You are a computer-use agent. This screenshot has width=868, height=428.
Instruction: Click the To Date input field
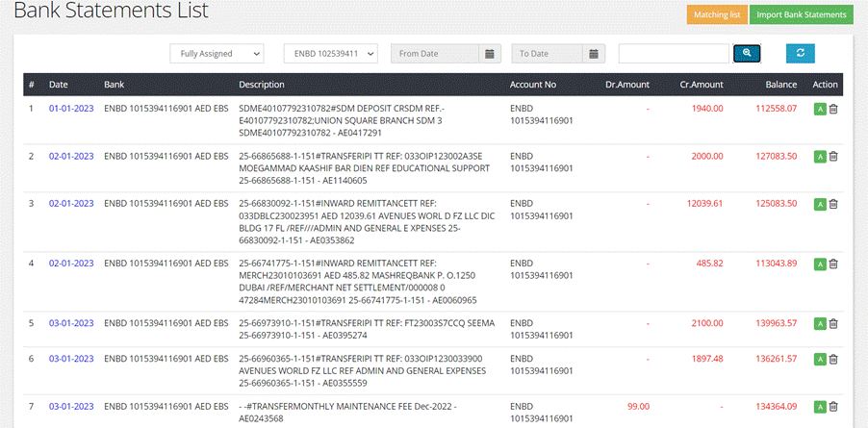(547, 54)
